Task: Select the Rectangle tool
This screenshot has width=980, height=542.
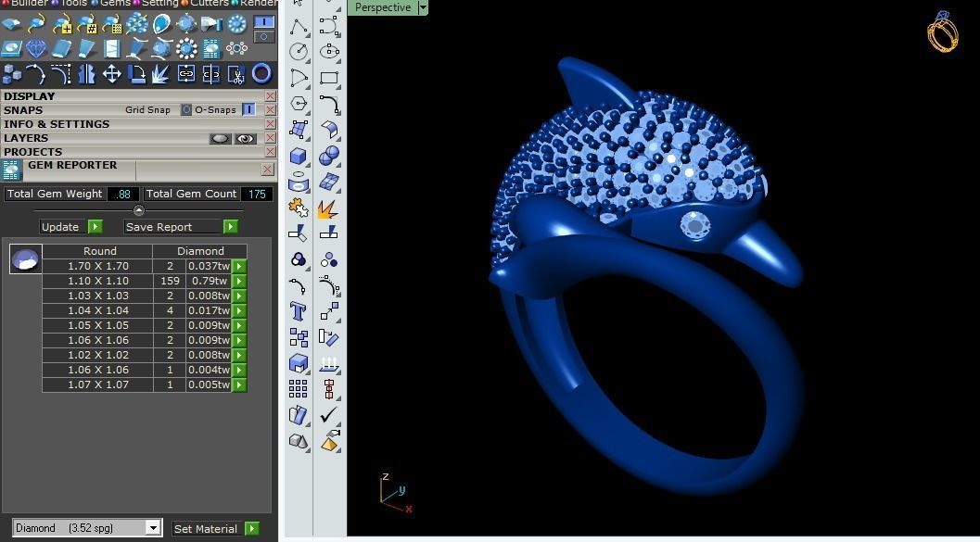Action: [329, 78]
